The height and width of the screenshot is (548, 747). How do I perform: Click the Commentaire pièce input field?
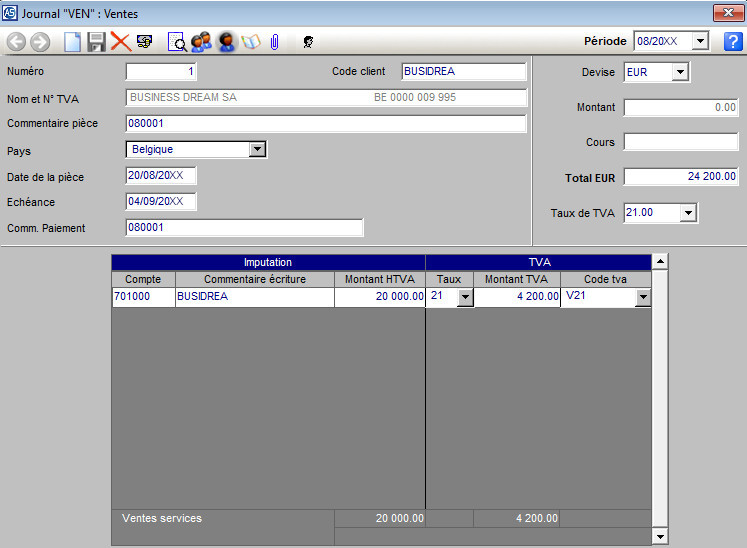(325, 124)
